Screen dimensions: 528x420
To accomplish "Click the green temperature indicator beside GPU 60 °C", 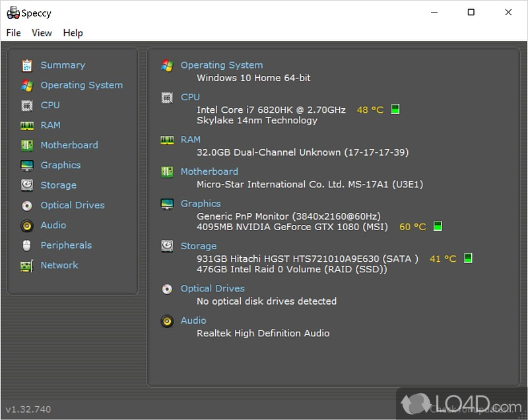I will pos(438,226).
